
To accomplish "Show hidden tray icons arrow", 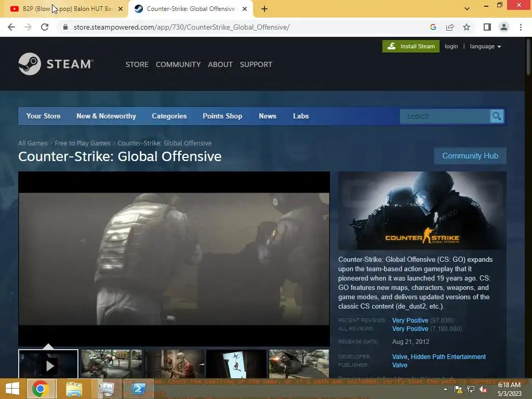I will tap(445, 390).
